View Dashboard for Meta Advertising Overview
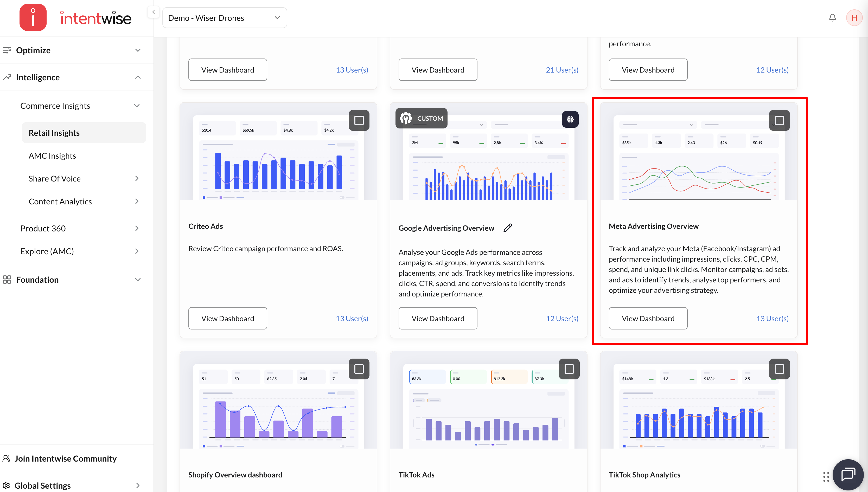 click(x=648, y=318)
